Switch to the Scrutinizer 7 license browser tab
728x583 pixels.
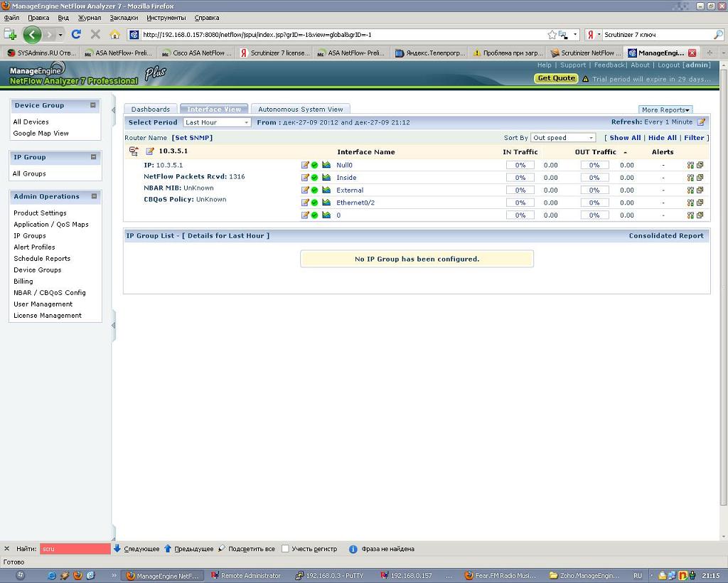(274, 53)
